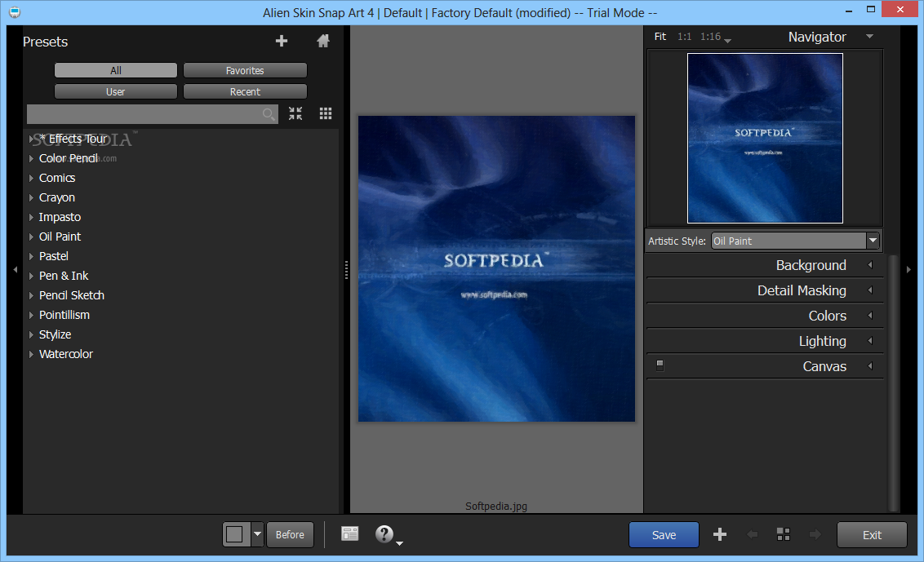
Task: Click the next image right arrow
Action: [x=815, y=534]
